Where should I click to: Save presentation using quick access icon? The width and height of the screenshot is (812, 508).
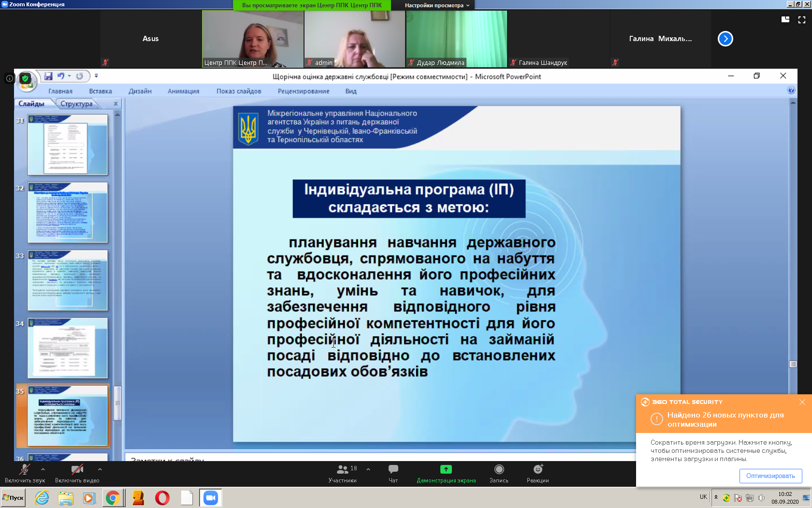coord(48,76)
